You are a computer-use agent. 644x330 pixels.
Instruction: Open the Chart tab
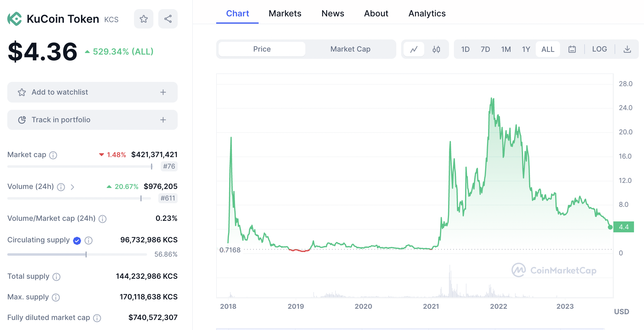point(237,13)
